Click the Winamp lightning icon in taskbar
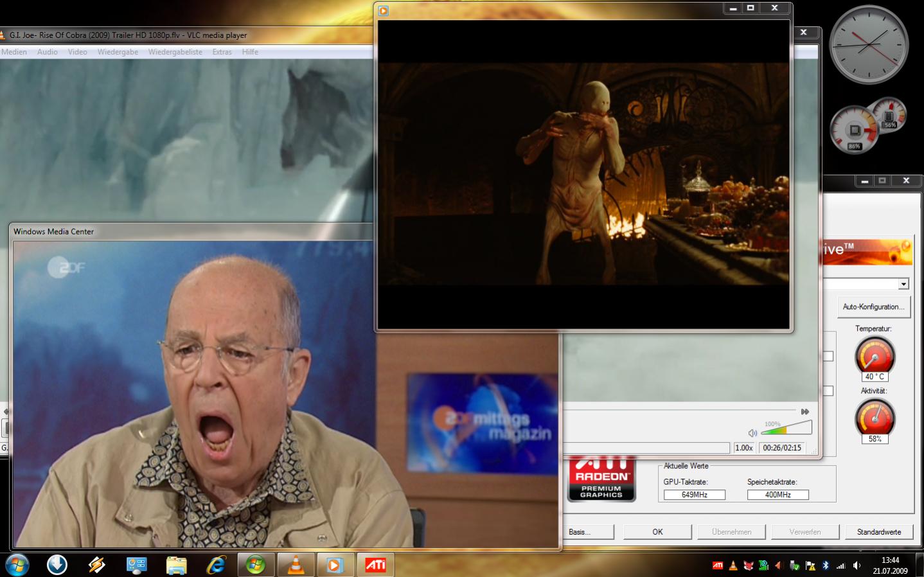This screenshot has width=924, height=577. click(97, 565)
